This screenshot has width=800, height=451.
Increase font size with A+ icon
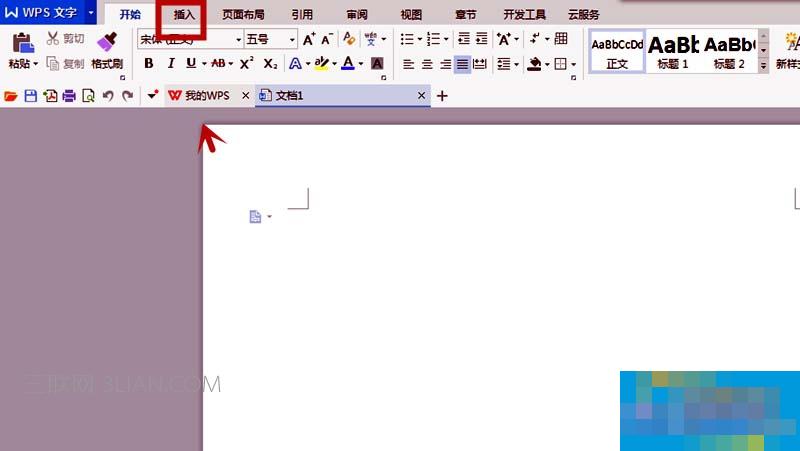tap(309, 39)
